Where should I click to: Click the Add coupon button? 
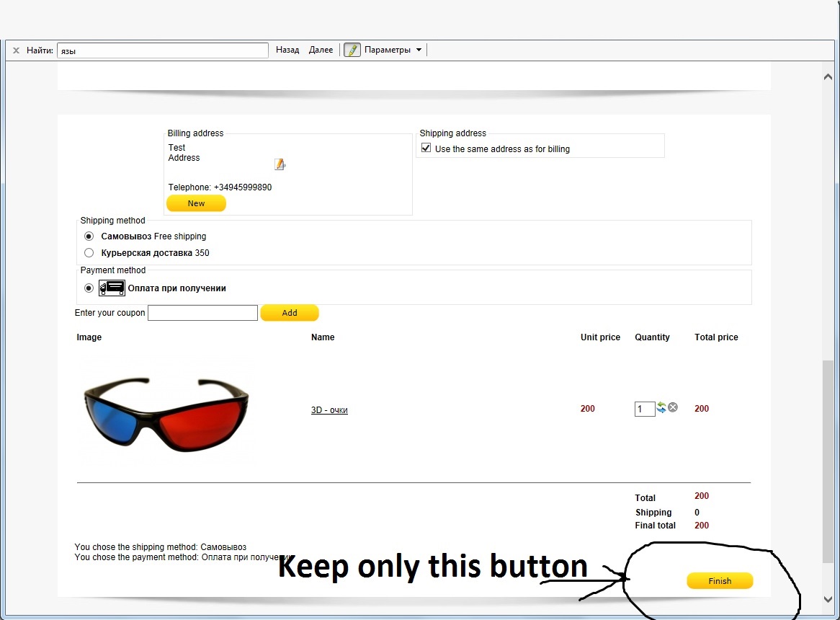click(x=290, y=313)
